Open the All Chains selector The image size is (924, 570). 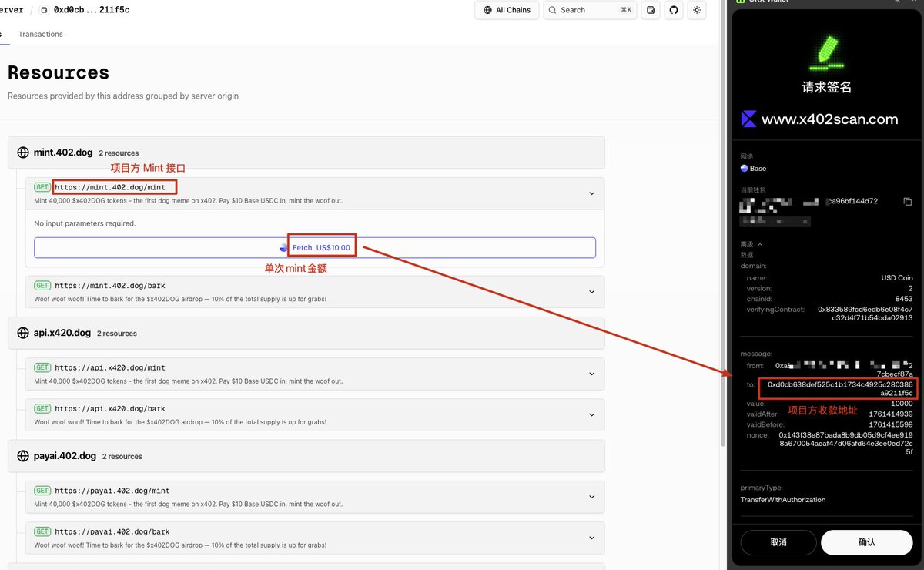tap(507, 10)
